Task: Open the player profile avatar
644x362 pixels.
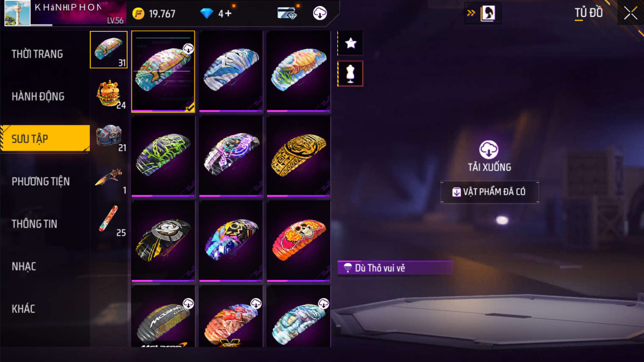Action: pos(17,13)
